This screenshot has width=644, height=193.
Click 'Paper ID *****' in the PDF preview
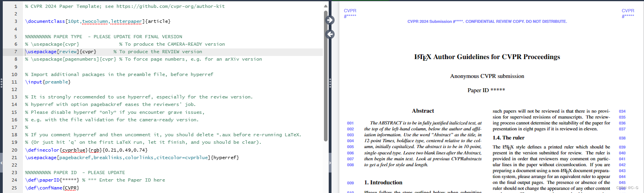point(486,90)
